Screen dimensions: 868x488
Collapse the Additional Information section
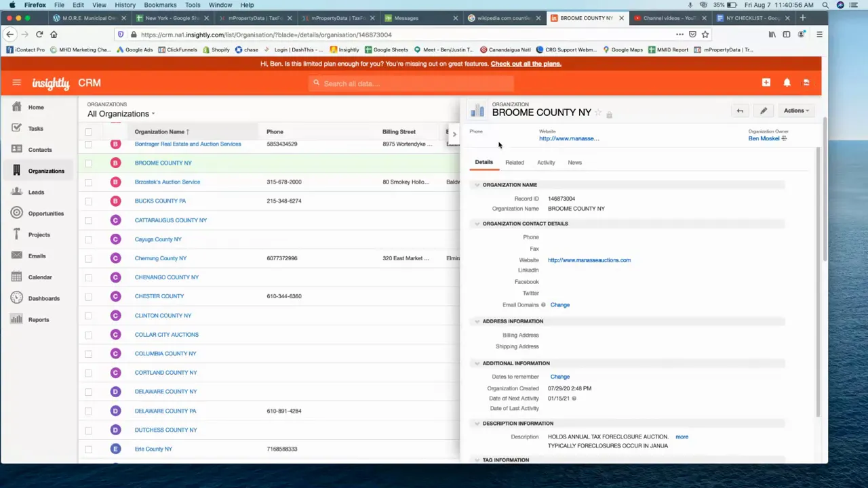click(x=477, y=363)
